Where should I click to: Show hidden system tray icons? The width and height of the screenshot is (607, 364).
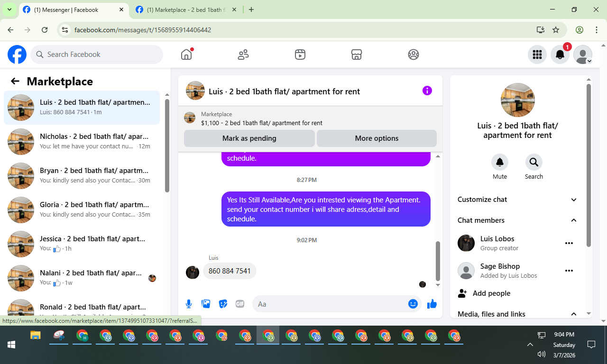coord(530,345)
